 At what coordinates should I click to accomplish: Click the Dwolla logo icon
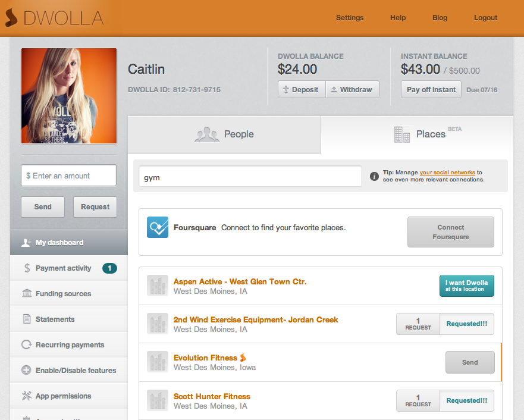[x=11, y=17]
